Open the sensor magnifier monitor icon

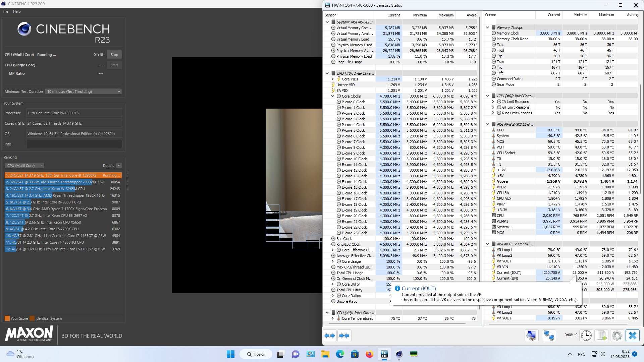(x=532, y=336)
